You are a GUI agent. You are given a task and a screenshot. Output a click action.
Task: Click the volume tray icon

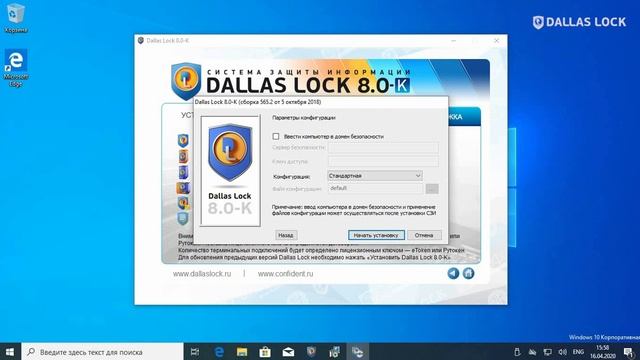562,352
